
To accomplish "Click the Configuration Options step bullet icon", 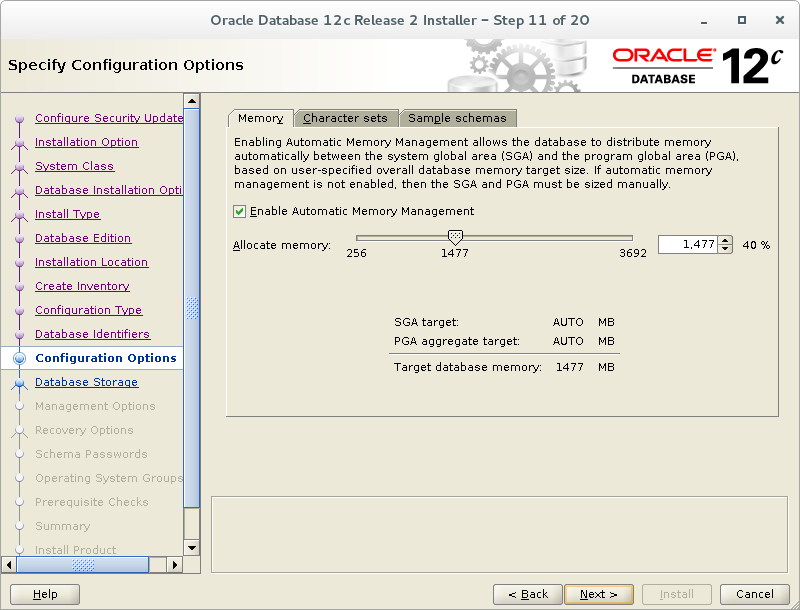I will point(19,358).
